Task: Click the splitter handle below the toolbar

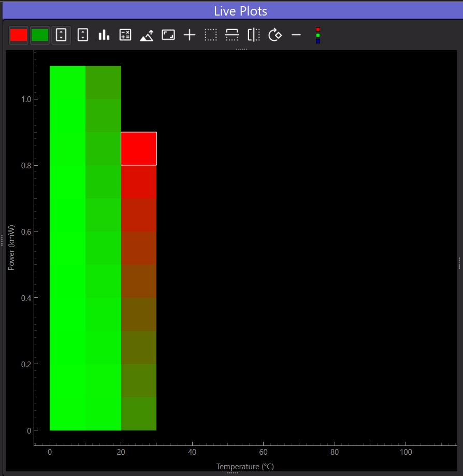Action: pos(242,49)
